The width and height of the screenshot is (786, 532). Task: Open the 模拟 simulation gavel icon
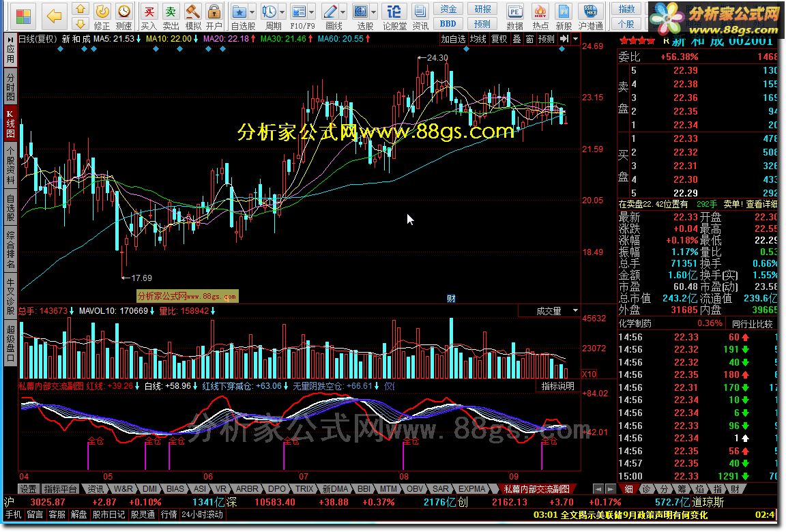click(192, 12)
